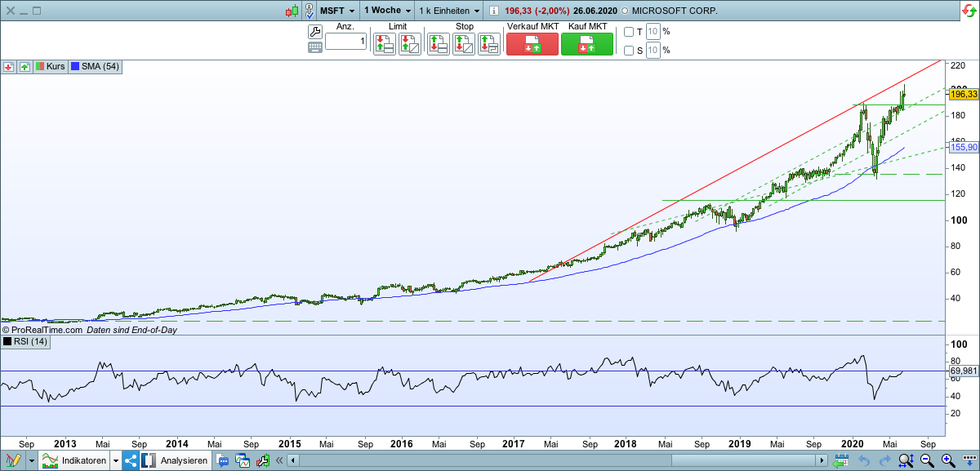Click the zoom out magnifier icon

coord(925,460)
